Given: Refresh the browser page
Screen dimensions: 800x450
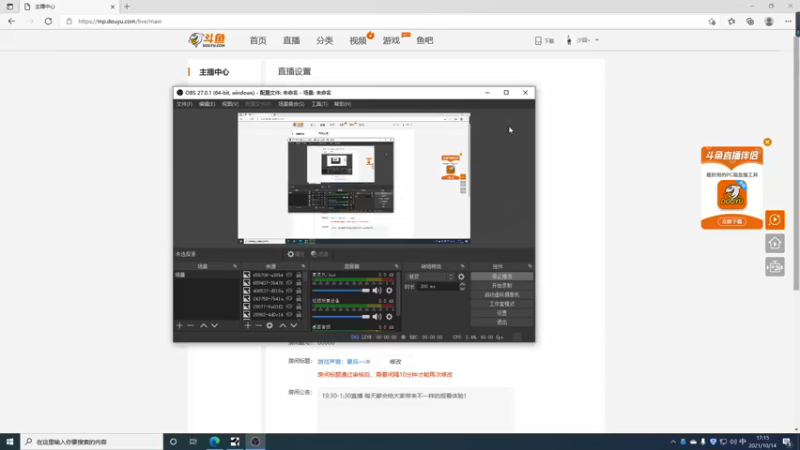Looking at the screenshot, I should pos(48,21).
